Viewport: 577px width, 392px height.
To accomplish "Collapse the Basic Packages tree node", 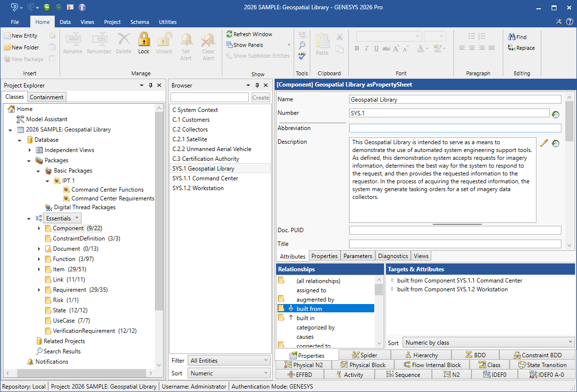I will click(38, 171).
